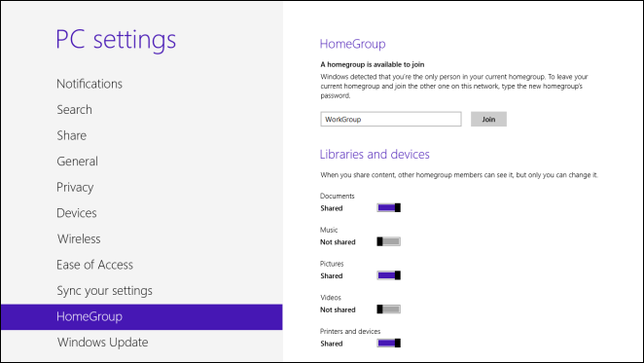Click the Documents library label
The width and height of the screenshot is (644, 363).
(x=338, y=196)
